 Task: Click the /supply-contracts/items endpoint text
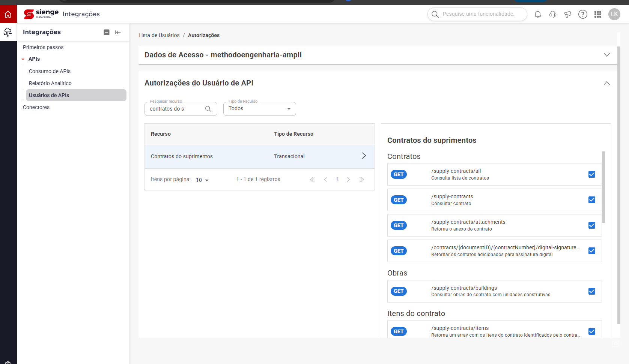pyautogui.click(x=460, y=328)
